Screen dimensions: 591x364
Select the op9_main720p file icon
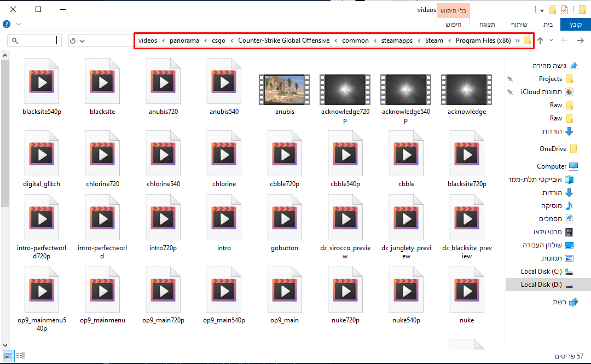tap(163, 290)
